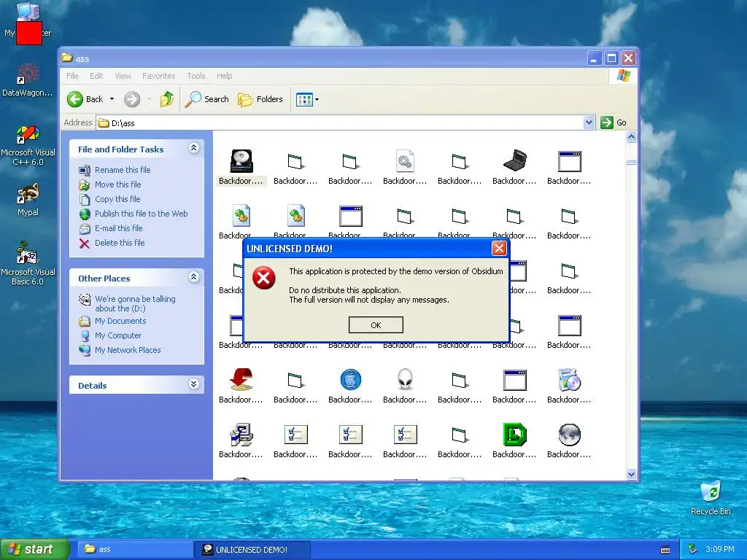Click the Start button
Screen dimensions: 747x560
(35, 549)
